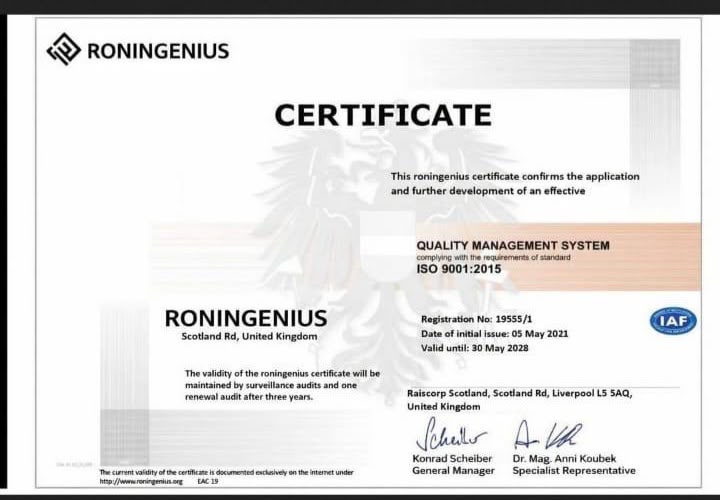The width and height of the screenshot is (720, 500).
Task: Click the large RONINGENIUS company name above address
Action: pyautogui.click(x=246, y=318)
